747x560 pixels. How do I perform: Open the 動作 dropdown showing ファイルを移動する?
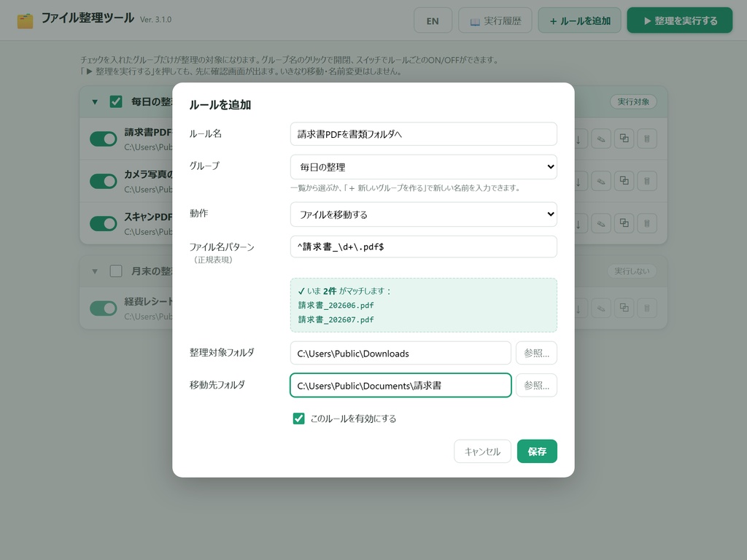click(424, 214)
